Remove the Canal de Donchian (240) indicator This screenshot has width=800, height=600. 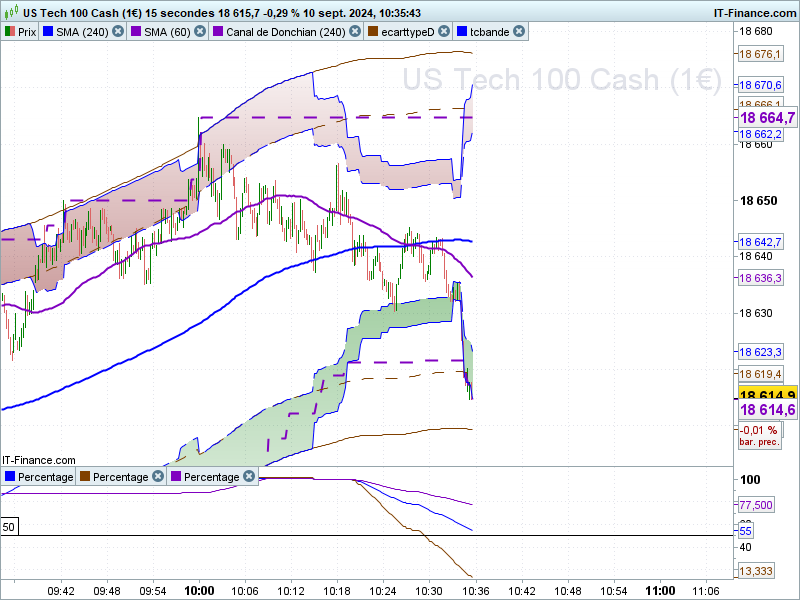click(x=355, y=32)
